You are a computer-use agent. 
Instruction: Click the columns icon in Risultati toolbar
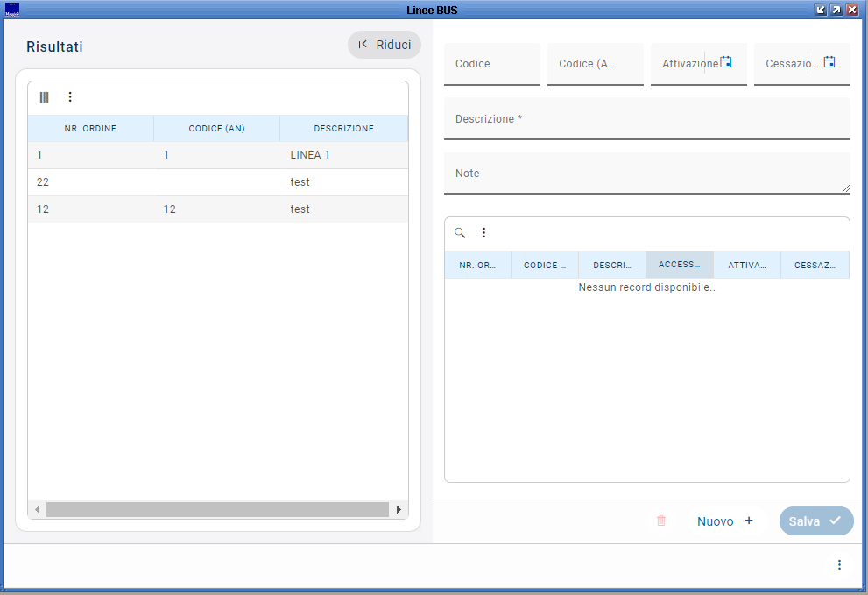(x=45, y=97)
